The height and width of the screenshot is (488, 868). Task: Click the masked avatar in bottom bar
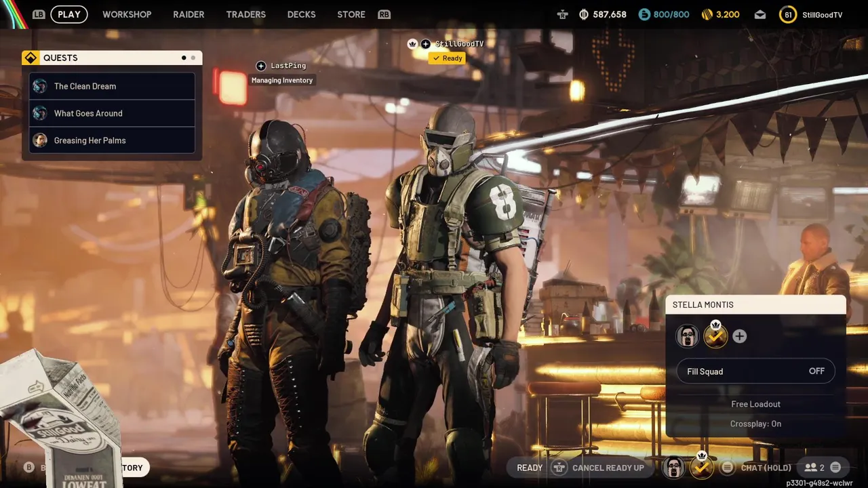coord(673,467)
